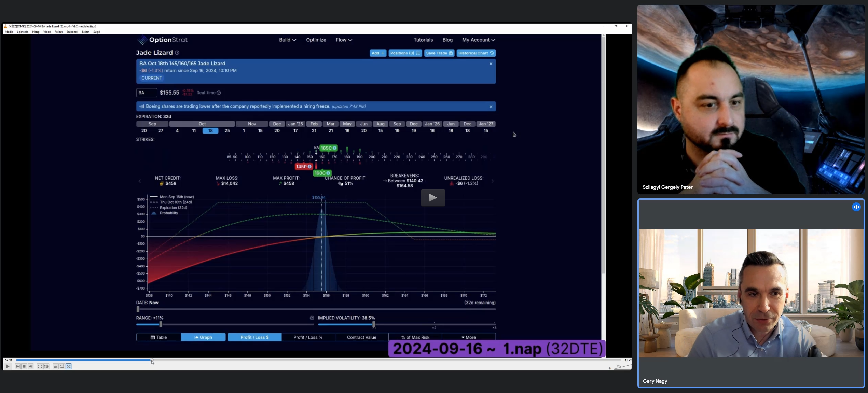
Task: Click the large play overlay button
Action: [433, 198]
